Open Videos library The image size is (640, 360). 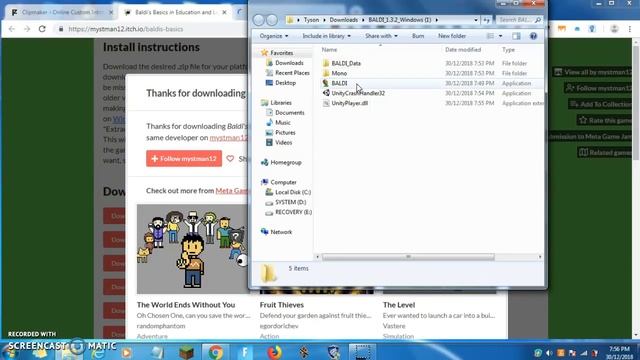(x=279, y=143)
